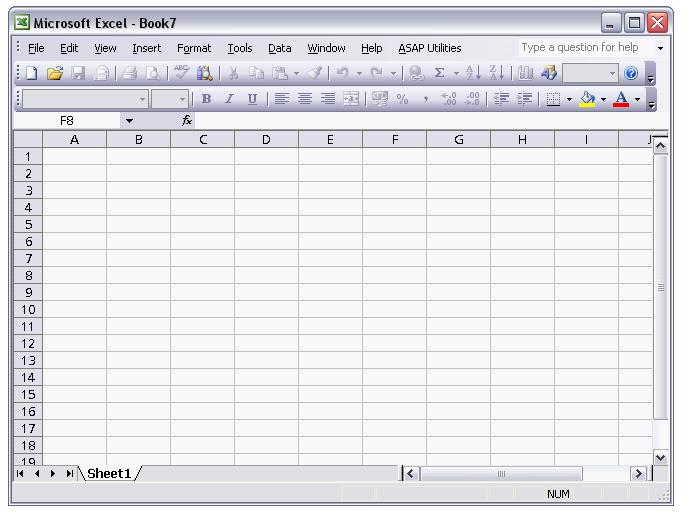The image size is (689, 515).
Task: Expand the Font size combo box
Action: point(182,99)
